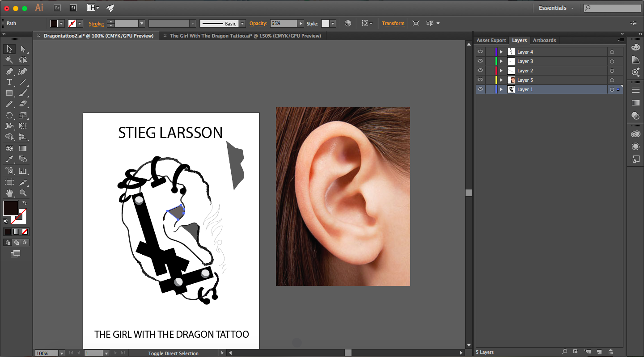Select the Type tool
The height and width of the screenshot is (357, 644).
(x=9, y=82)
